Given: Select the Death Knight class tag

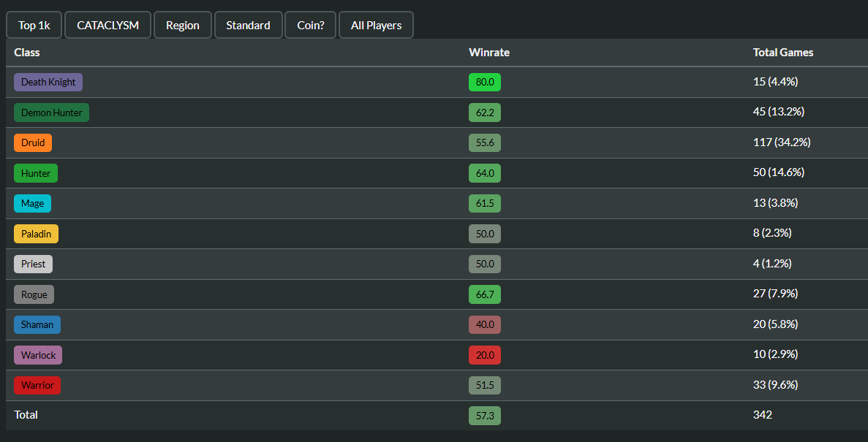Looking at the screenshot, I should click(x=48, y=82).
